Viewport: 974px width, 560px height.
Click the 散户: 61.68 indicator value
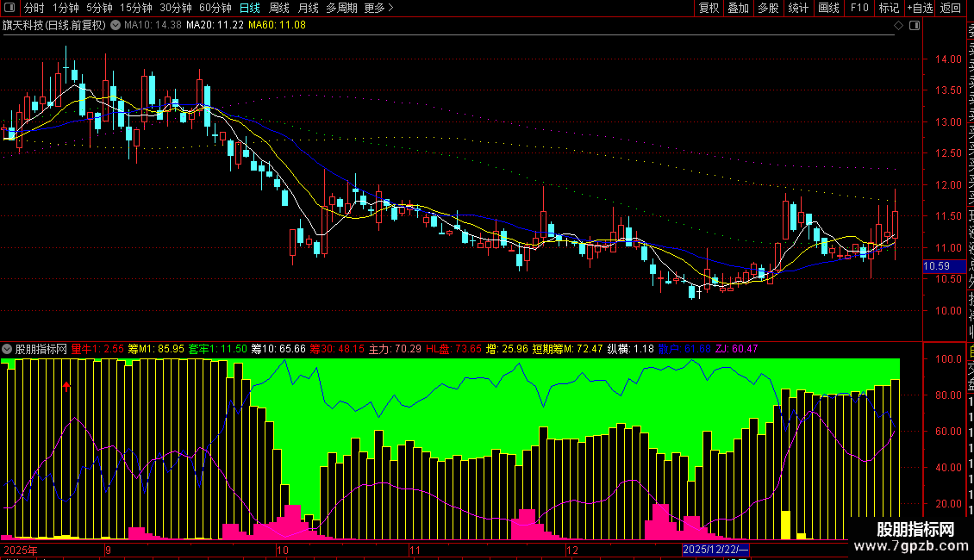click(684, 349)
